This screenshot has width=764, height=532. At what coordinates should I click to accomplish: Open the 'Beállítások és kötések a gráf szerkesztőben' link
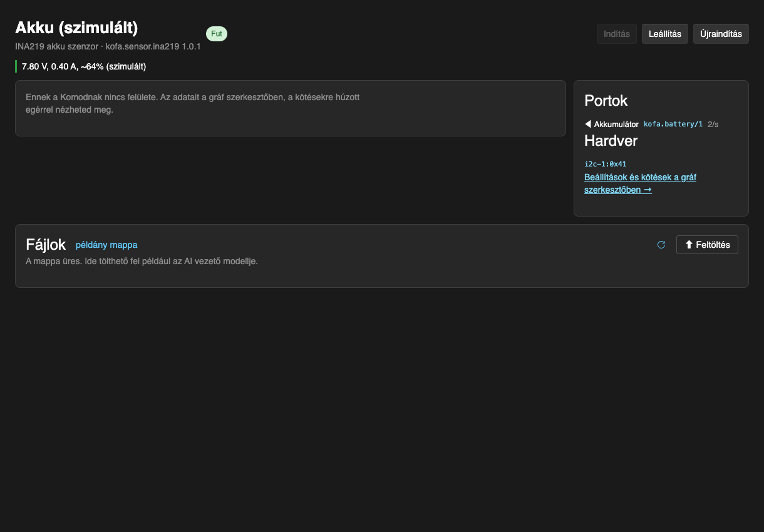640,183
